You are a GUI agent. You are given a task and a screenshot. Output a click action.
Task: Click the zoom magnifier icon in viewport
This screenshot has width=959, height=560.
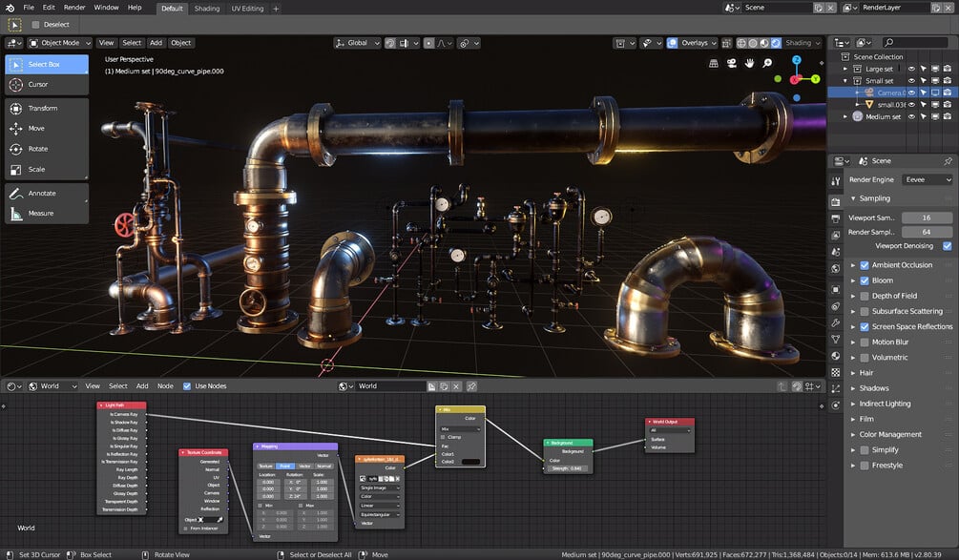point(767,63)
